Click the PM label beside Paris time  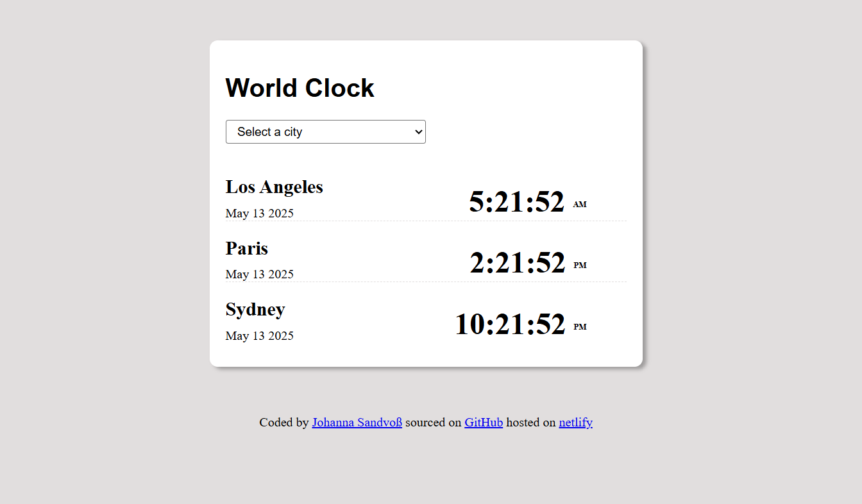[580, 265]
